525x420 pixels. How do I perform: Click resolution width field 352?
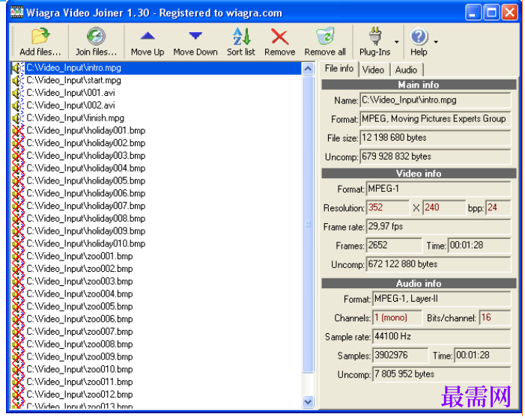pyautogui.click(x=388, y=208)
